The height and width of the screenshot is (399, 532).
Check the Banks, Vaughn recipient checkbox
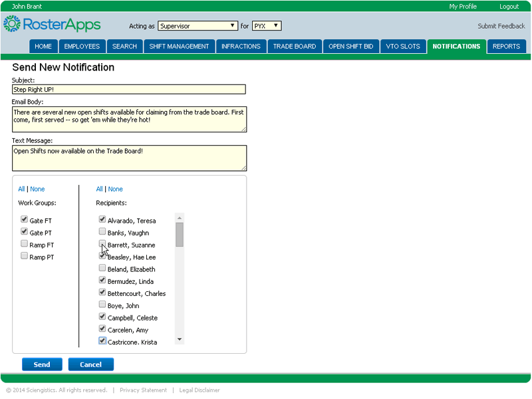click(x=102, y=232)
